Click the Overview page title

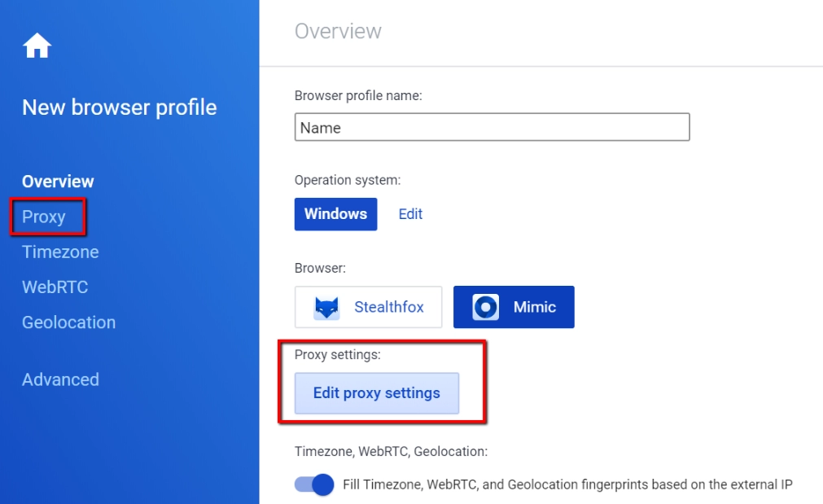[338, 32]
